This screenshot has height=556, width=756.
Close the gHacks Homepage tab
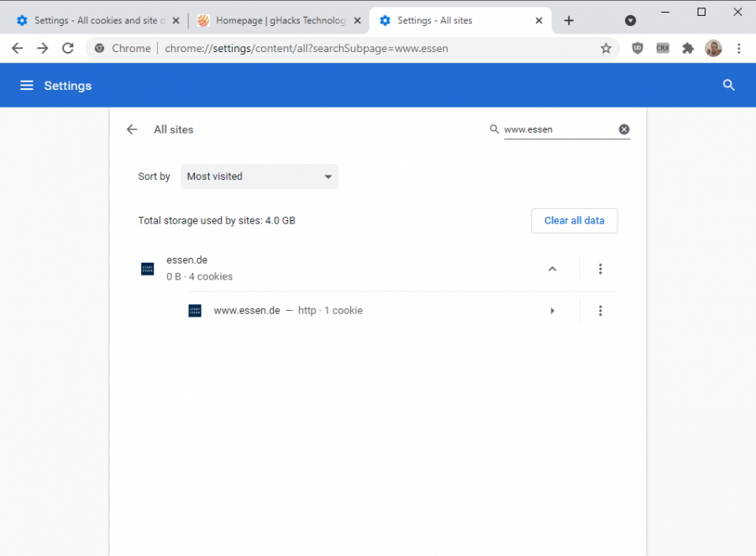click(357, 20)
